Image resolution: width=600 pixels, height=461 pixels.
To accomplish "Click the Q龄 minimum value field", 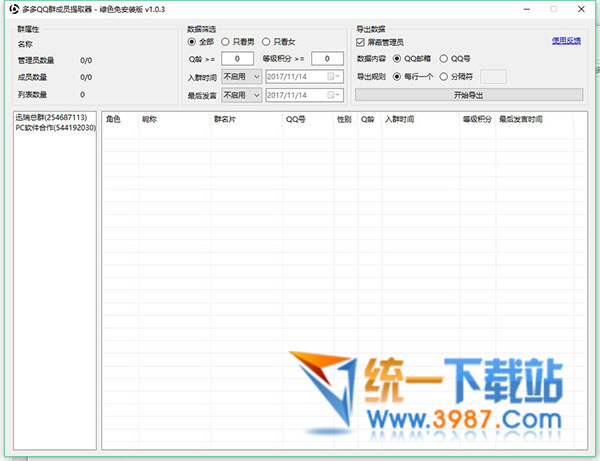I will [237, 59].
